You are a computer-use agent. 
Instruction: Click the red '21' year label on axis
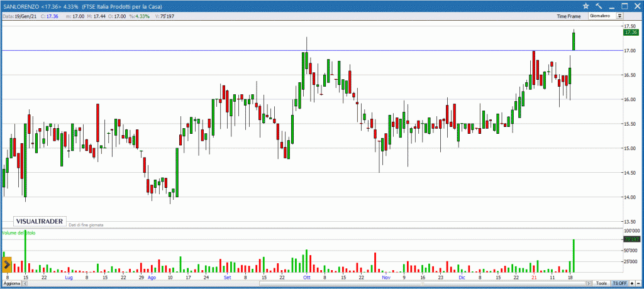[535, 278]
